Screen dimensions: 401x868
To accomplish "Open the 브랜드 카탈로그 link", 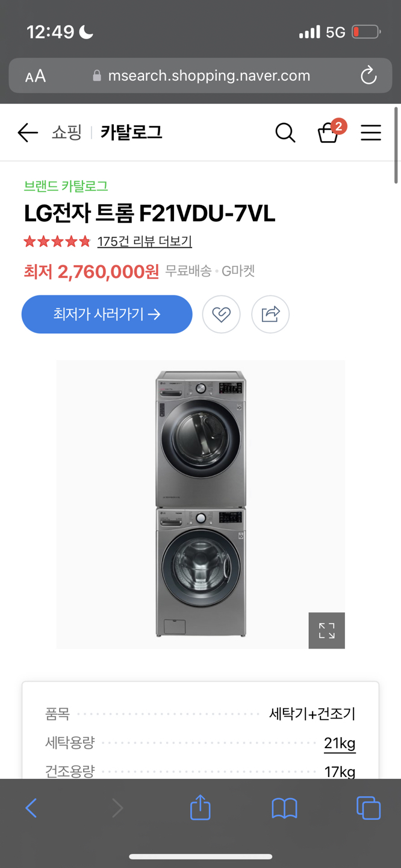I will pos(65,186).
